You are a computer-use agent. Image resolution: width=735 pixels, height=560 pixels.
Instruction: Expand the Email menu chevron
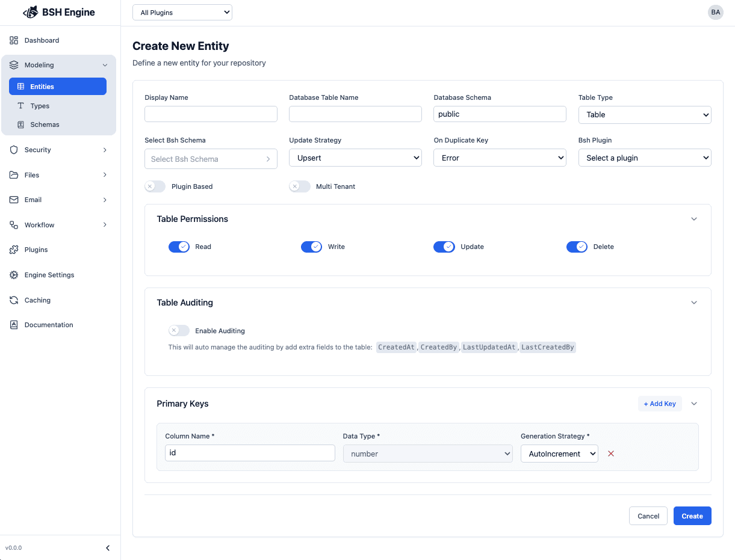click(105, 200)
